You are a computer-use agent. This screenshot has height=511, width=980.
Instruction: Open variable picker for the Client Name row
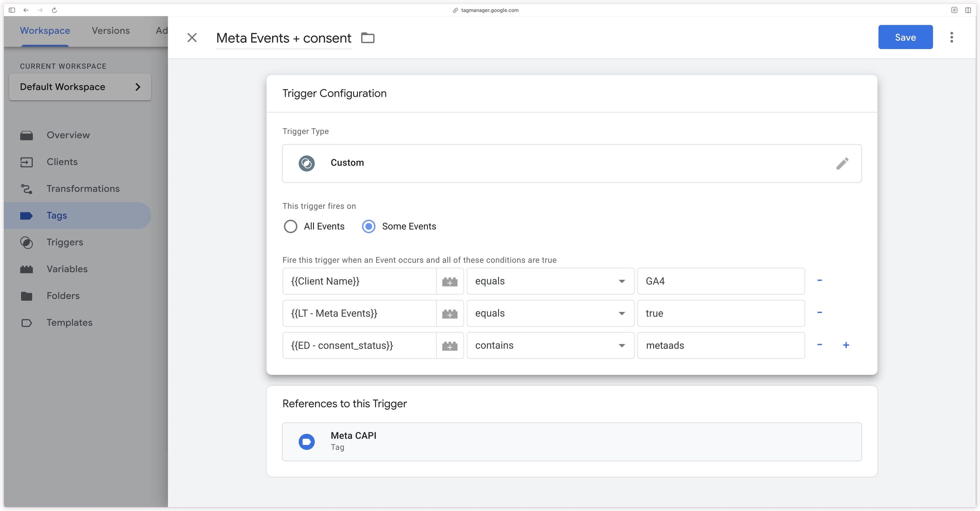pos(450,281)
